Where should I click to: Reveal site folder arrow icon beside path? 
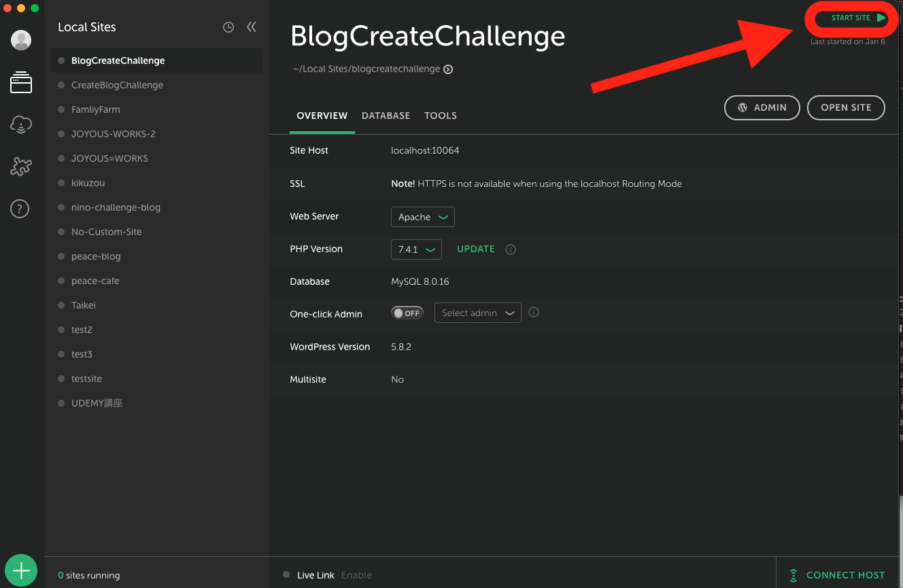(448, 69)
